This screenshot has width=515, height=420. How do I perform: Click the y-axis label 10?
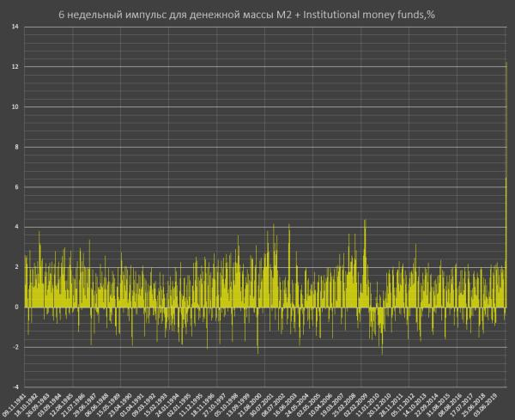click(15, 107)
